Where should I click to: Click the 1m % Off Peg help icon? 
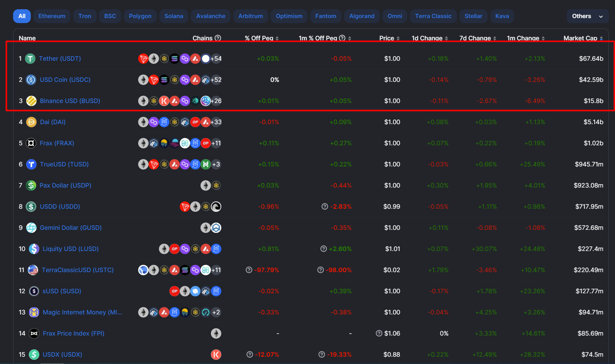(342, 38)
